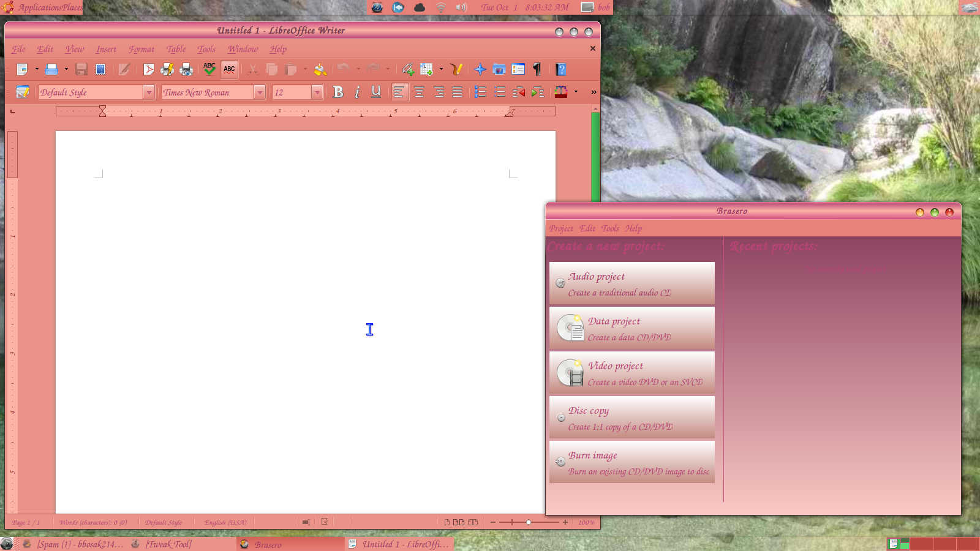
Task: Open LibreOffice Help question icon
Action: (561, 69)
